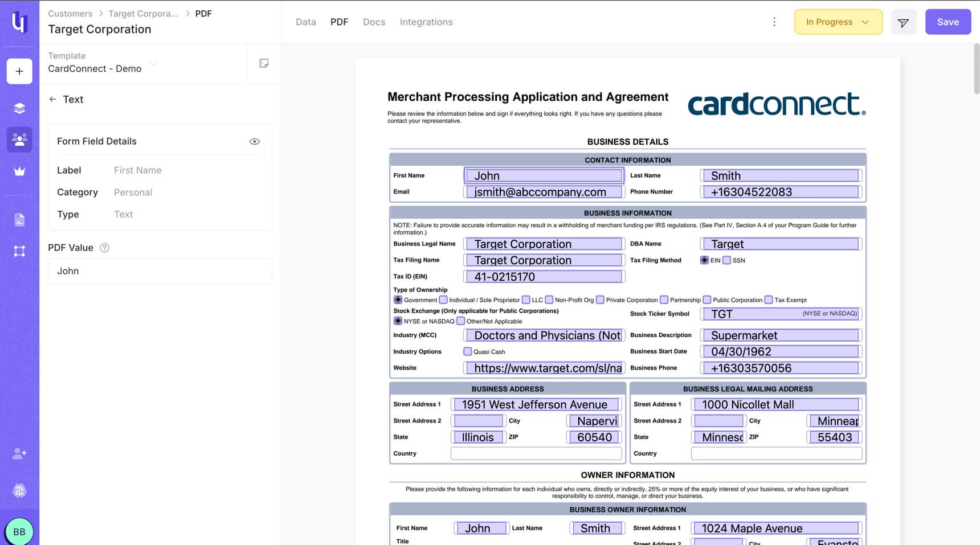980x545 pixels.
Task: Open the crown icon in sidebar
Action: click(x=19, y=171)
